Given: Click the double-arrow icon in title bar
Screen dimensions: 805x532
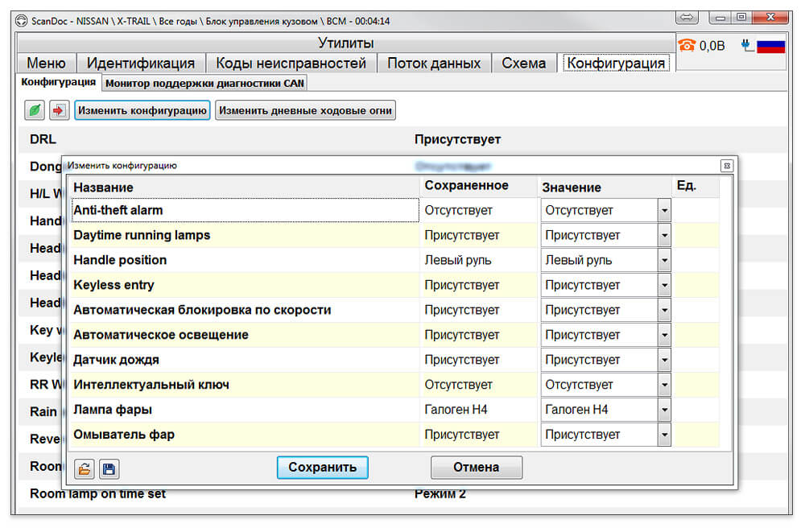Looking at the screenshot, I should point(687,18).
